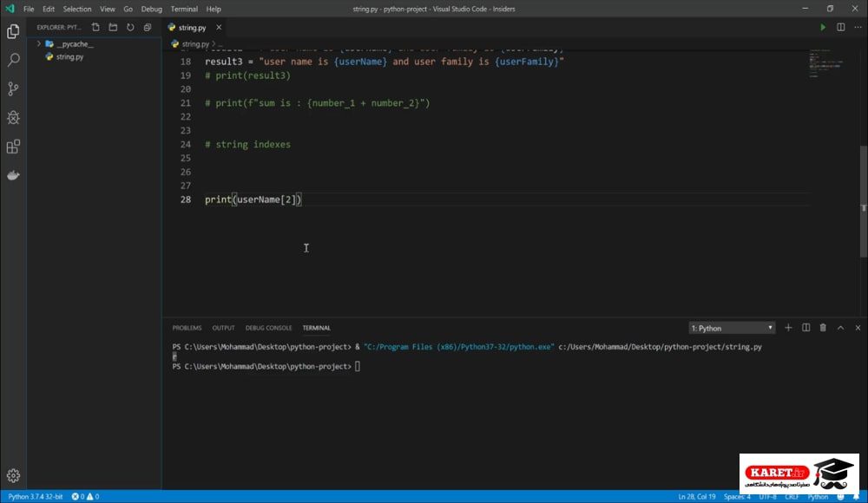Open the Go menu

[128, 9]
